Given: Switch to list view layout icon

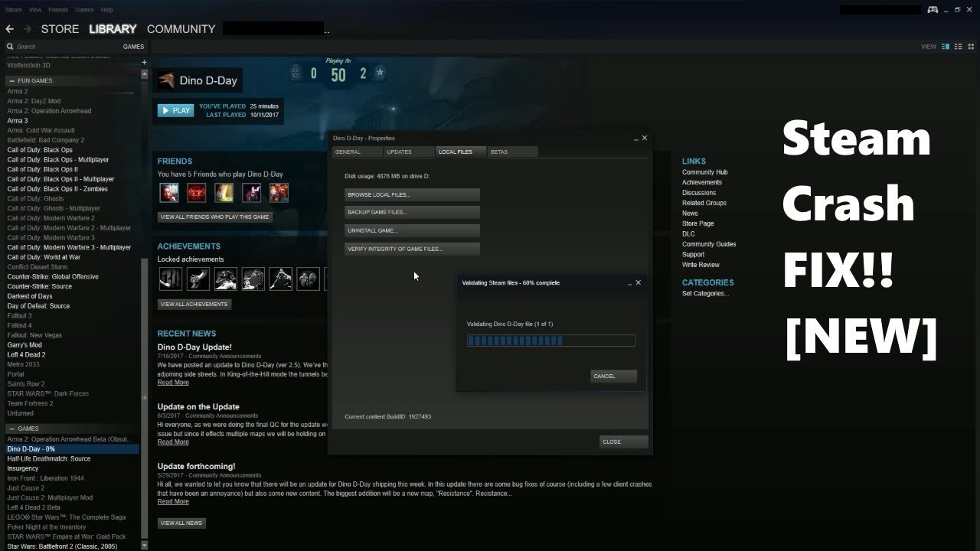Looking at the screenshot, I should 957,47.
